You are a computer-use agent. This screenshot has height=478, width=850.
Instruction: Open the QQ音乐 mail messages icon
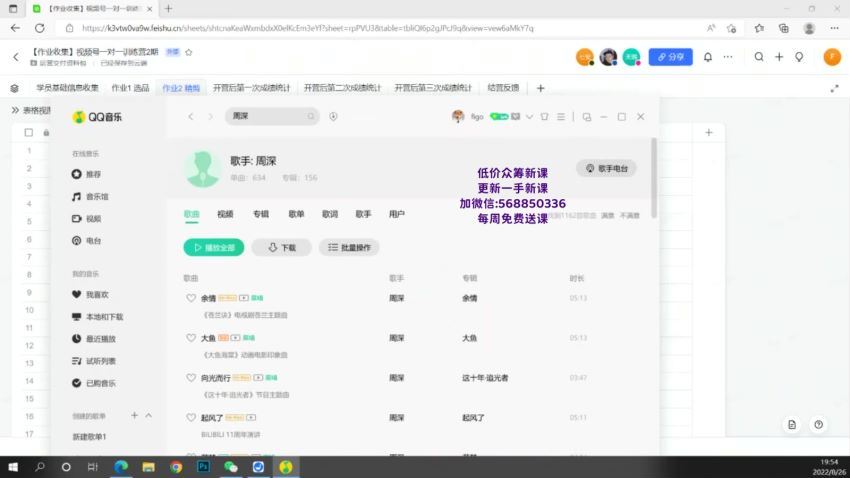[516, 117]
